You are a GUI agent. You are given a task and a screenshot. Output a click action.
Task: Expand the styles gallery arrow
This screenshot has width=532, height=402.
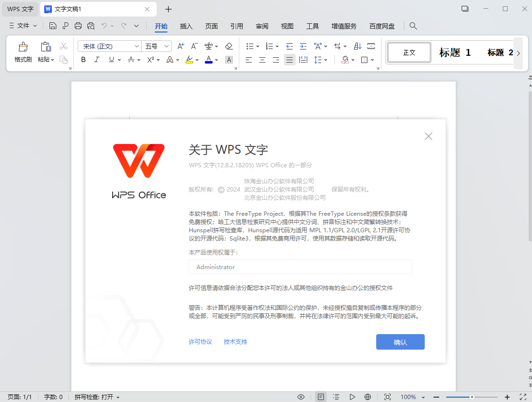[x=518, y=53]
